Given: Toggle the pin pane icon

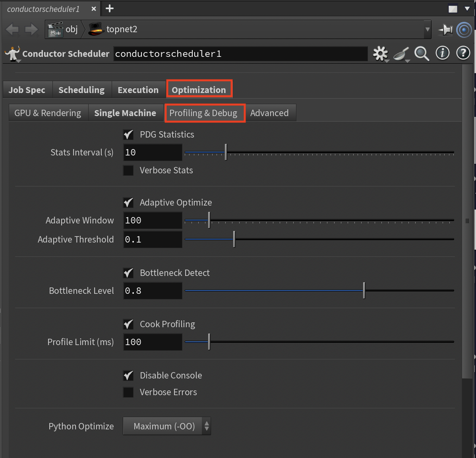Looking at the screenshot, I should click(x=445, y=30).
